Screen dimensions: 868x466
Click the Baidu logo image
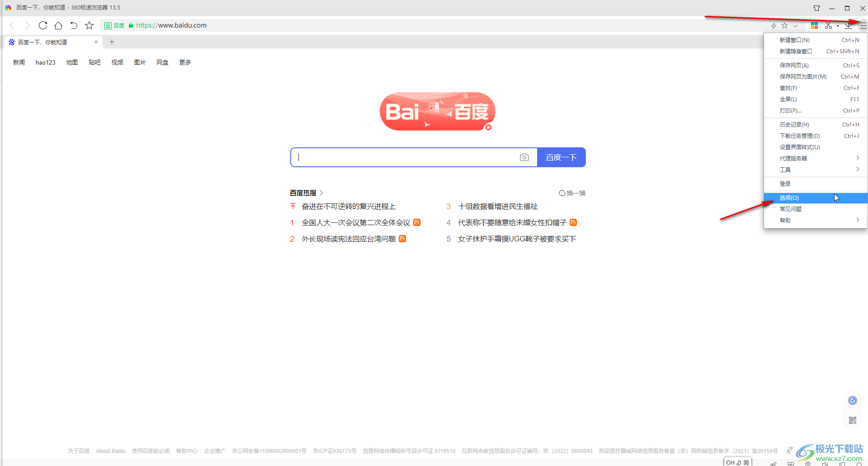437,111
